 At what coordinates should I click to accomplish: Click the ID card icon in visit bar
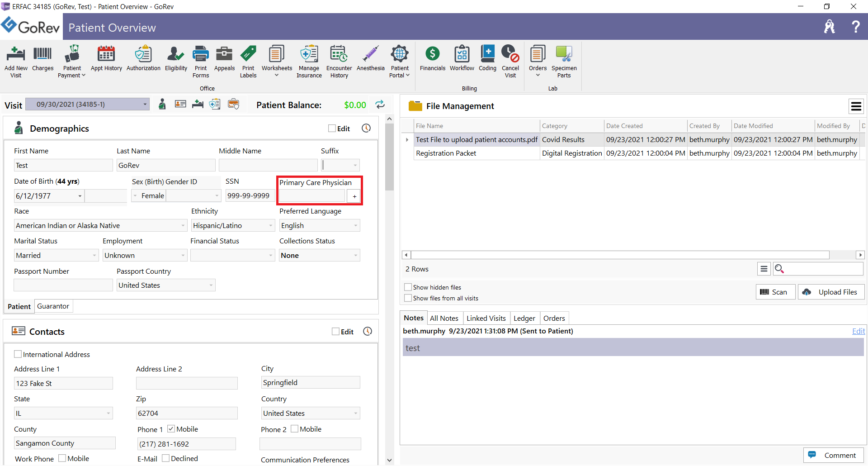click(x=180, y=104)
